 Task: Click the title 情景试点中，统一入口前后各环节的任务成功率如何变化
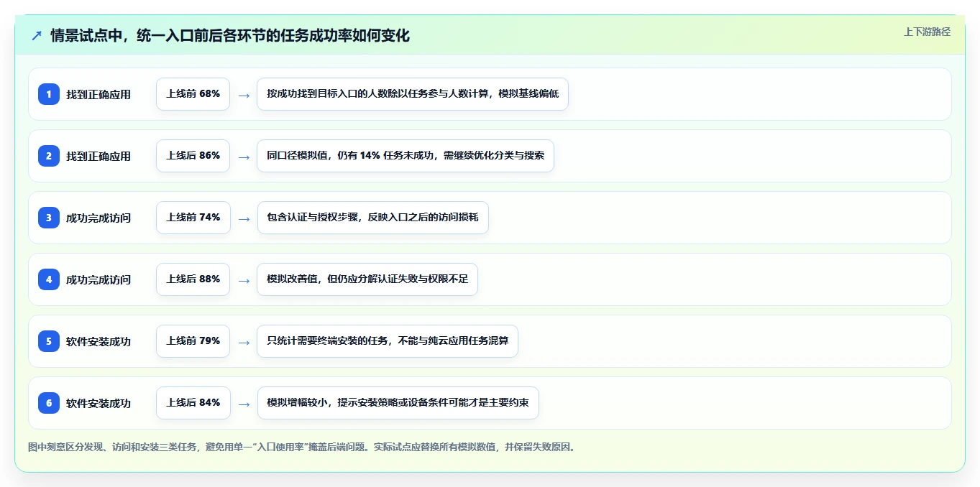[x=230, y=36]
